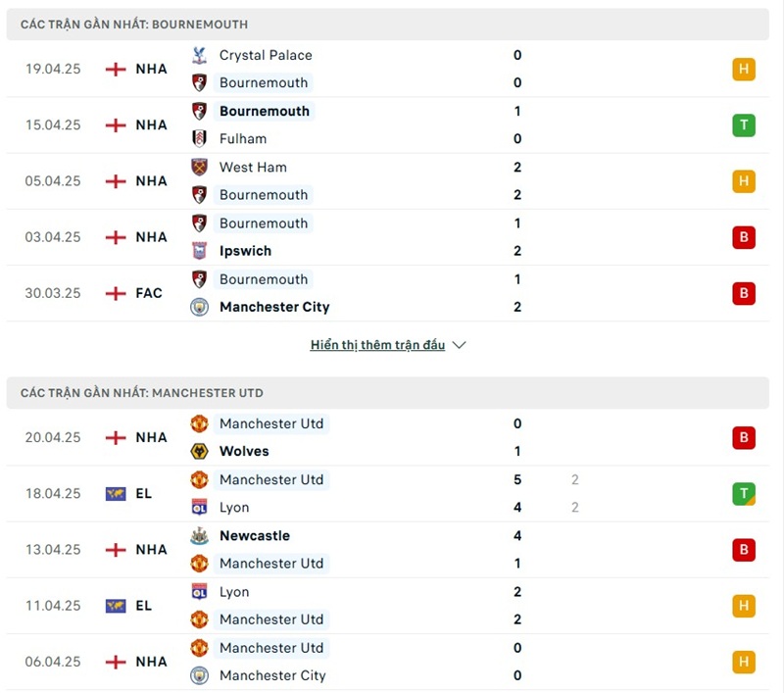Click green T result badge for Fulham match

(x=744, y=125)
